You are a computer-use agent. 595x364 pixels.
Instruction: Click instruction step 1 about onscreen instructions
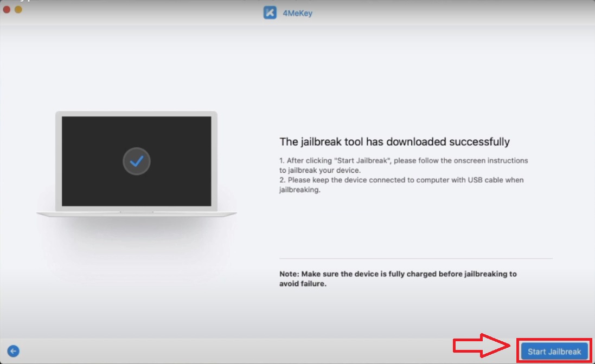pyautogui.click(x=402, y=165)
